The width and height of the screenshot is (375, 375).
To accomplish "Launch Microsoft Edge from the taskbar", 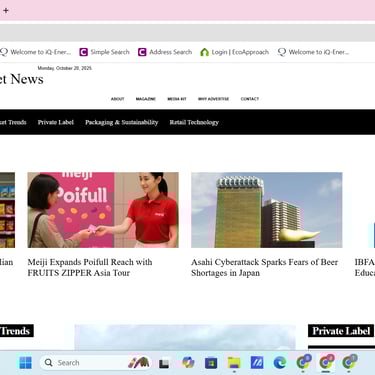I will click(x=280, y=363).
